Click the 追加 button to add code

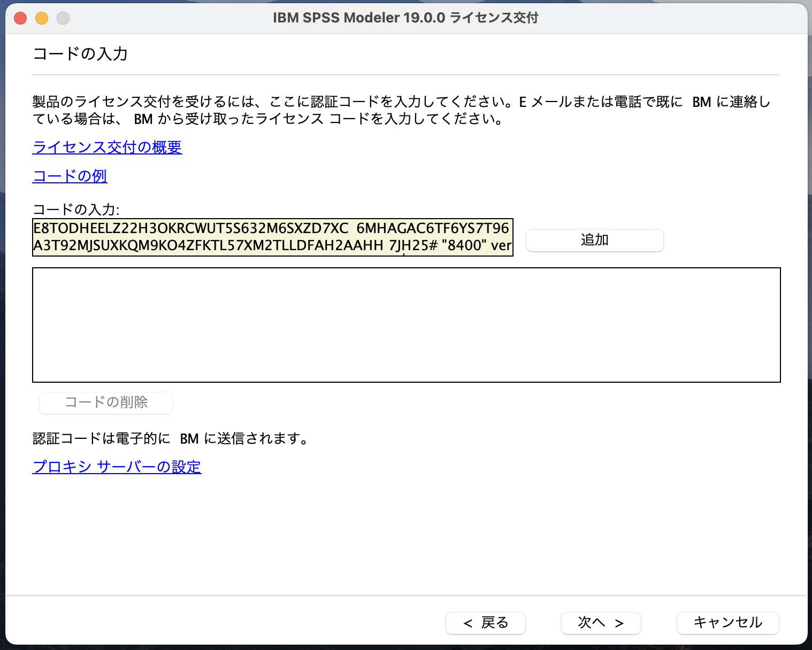595,240
